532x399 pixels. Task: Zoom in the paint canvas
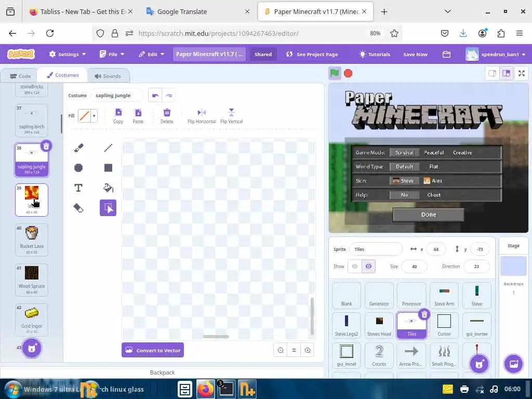tap(308, 350)
